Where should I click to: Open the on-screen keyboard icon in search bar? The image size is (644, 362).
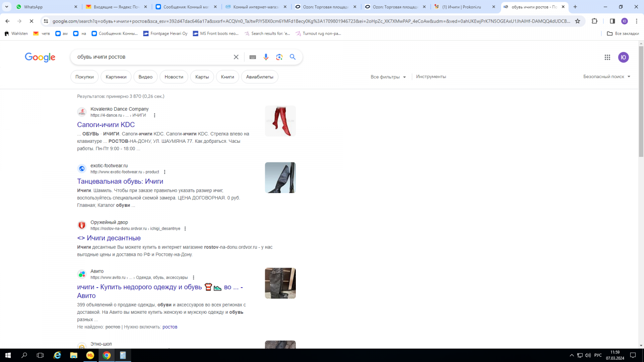(x=253, y=57)
